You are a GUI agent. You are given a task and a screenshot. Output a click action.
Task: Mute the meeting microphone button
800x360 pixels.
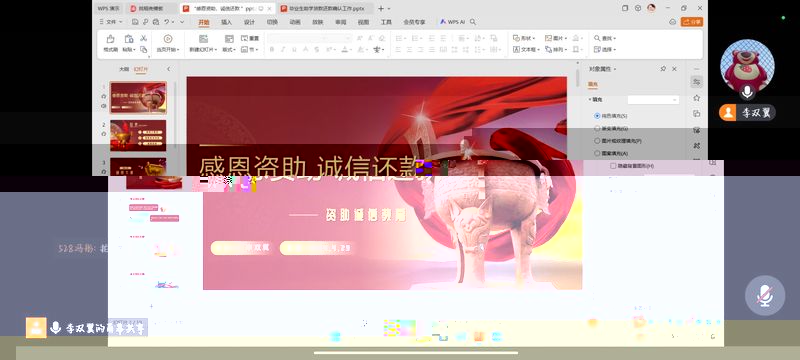765,296
